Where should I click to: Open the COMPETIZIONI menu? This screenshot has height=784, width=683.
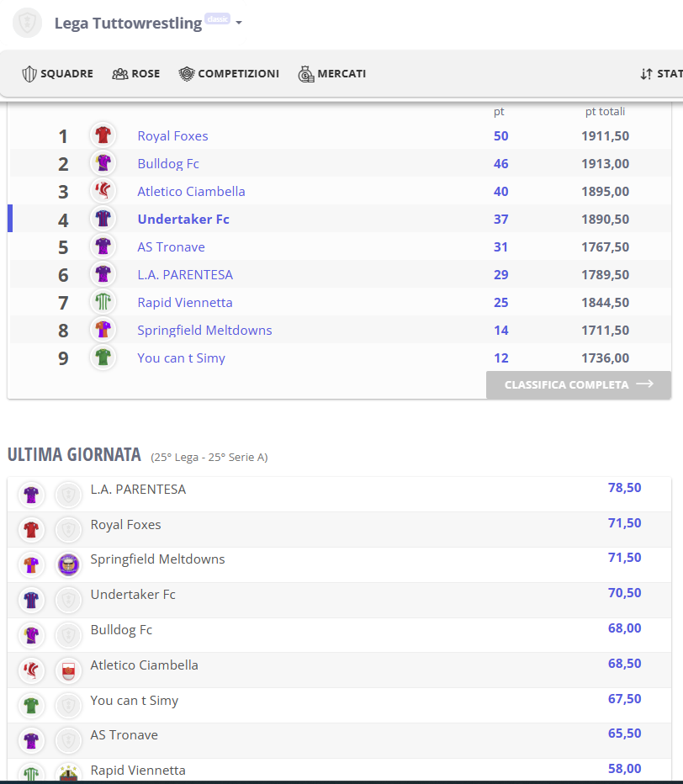click(x=229, y=73)
